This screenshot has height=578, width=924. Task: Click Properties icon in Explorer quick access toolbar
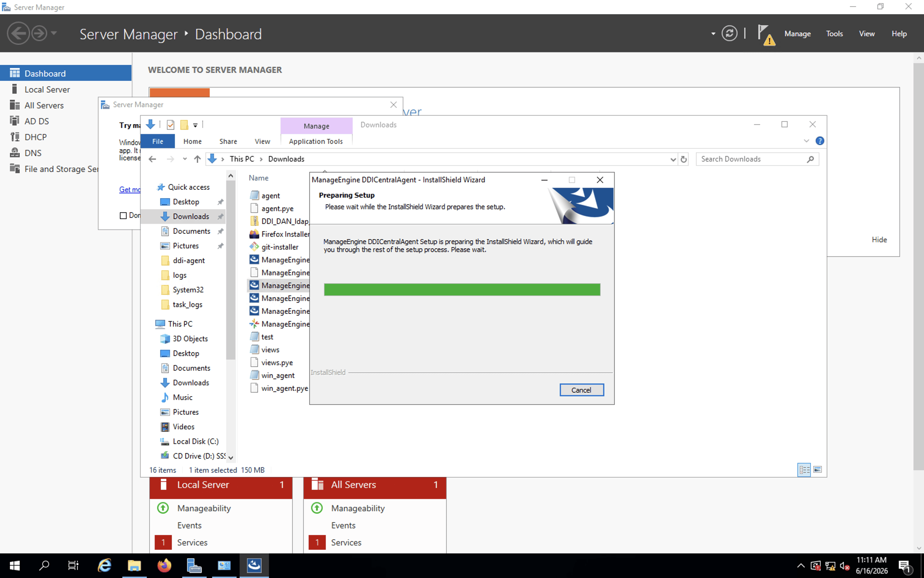tap(171, 125)
